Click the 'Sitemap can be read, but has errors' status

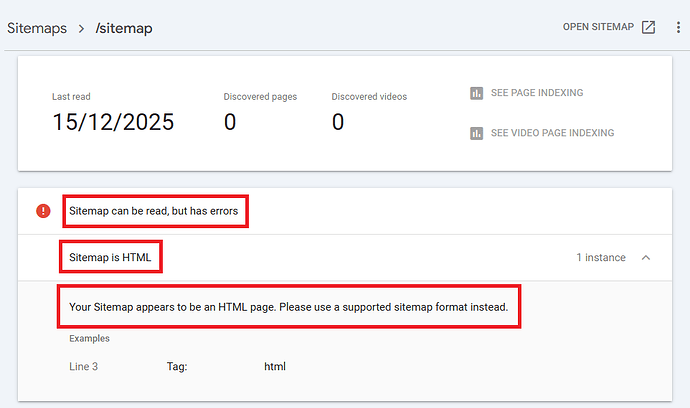pyautogui.click(x=154, y=211)
